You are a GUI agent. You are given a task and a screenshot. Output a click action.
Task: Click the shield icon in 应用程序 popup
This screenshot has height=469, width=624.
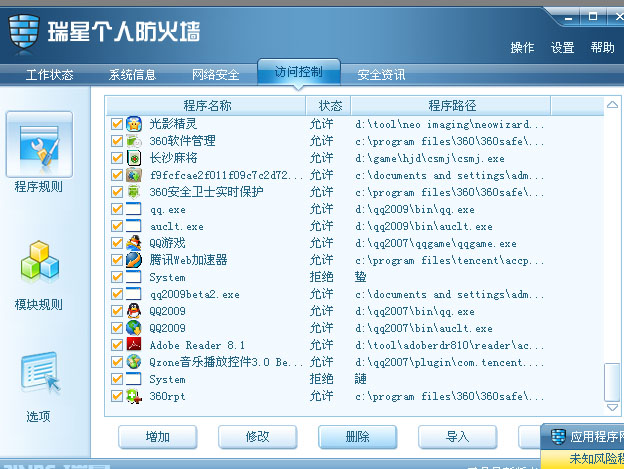pos(558,437)
